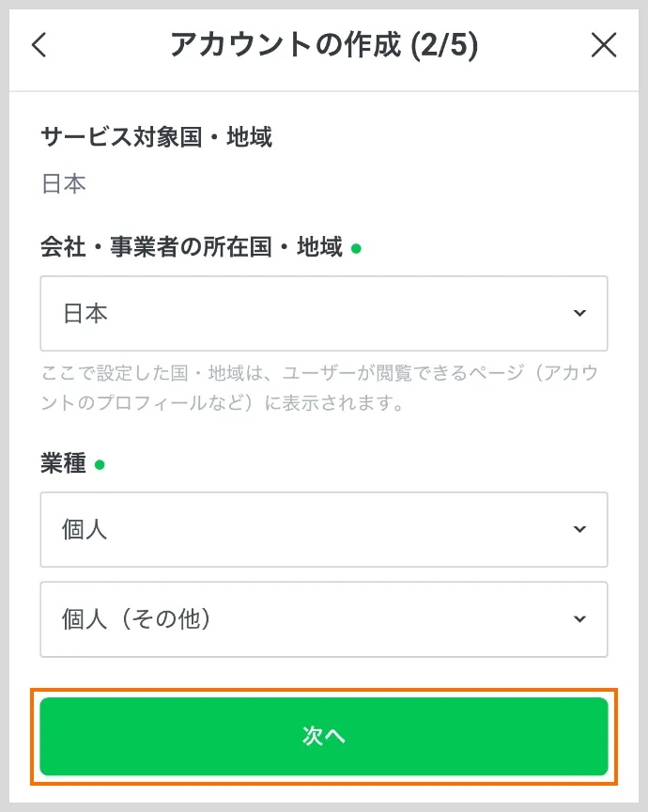
Task: Open the 会社・事業者の所在国・地域 combo box
Action: point(324,314)
